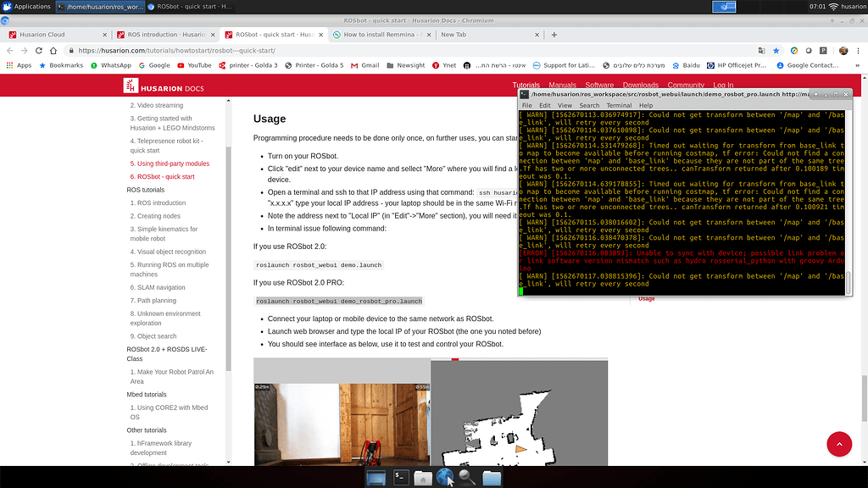Switch to the 'How to install Remmina' tab
This screenshot has height=488, width=868.
pyautogui.click(x=379, y=36)
